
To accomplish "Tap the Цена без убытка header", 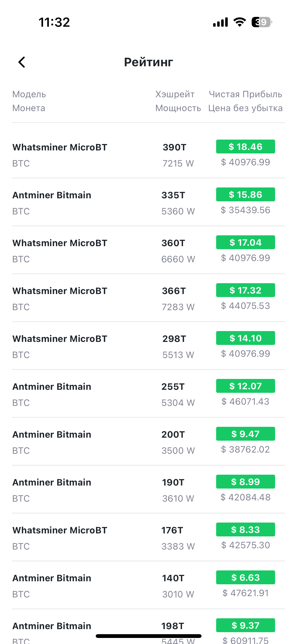I will coord(245,108).
